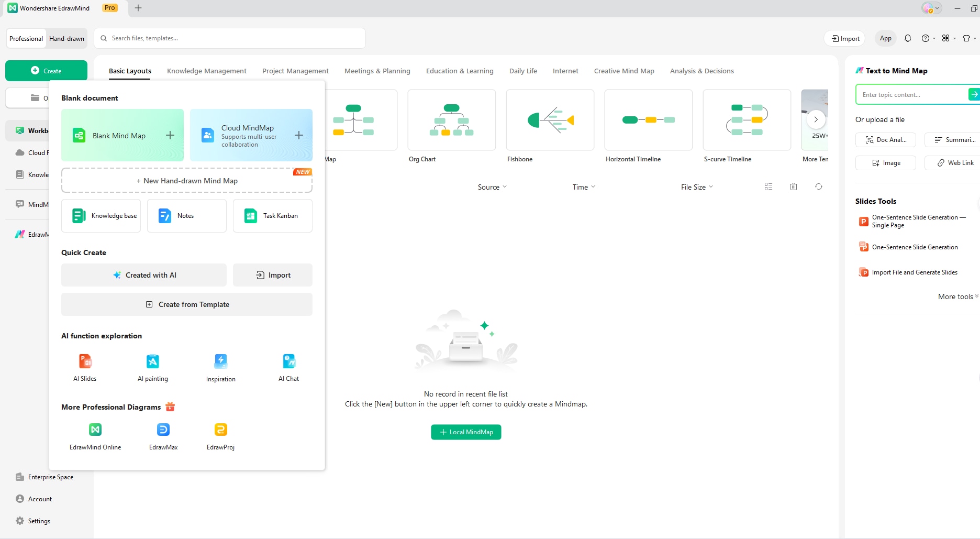Show next layout templates
Viewport: 980px width, 539px height.
point(816,119)
